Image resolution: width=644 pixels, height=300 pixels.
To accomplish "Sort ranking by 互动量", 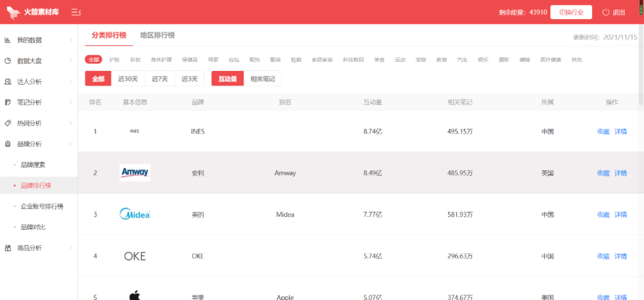I will click(228, 79).
